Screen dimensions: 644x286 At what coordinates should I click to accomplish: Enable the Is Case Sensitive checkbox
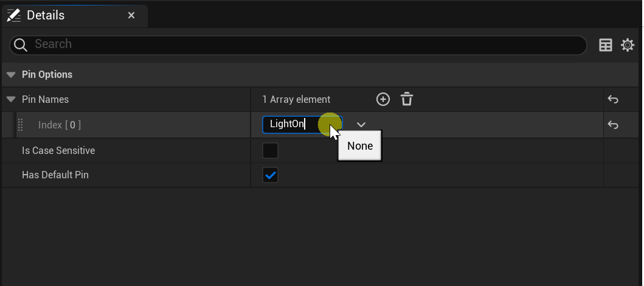tap(270, 150)
